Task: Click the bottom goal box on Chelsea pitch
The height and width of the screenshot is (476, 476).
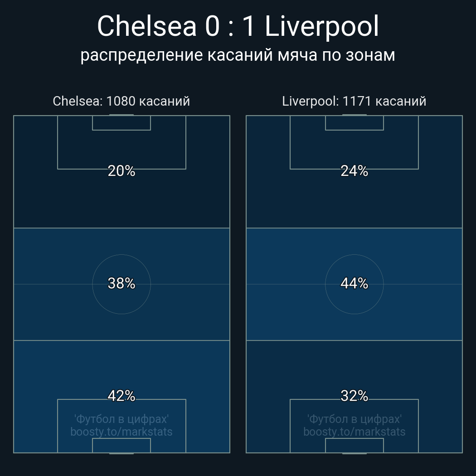Action: (121, 445)
